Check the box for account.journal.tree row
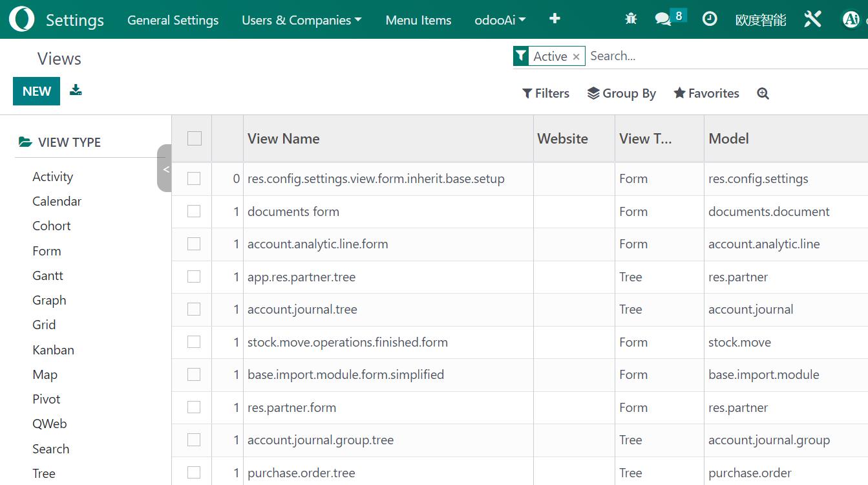 click(194, 309)
